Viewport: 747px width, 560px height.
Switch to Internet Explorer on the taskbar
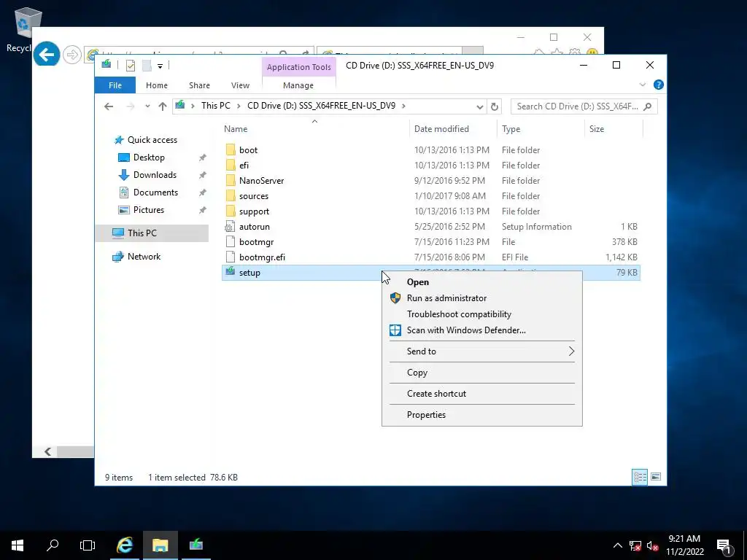(x=125, y=545)
